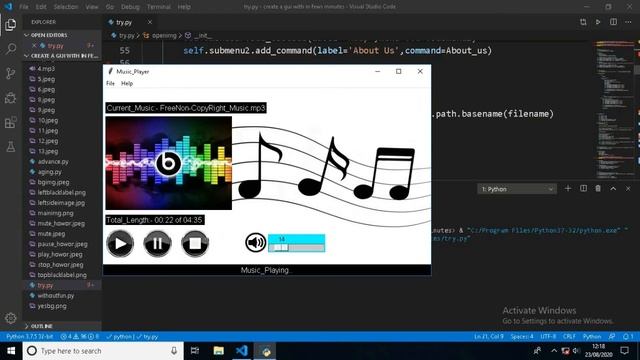
Task: Change UTF-8 encoding in status bar
Action: [548, 337]
